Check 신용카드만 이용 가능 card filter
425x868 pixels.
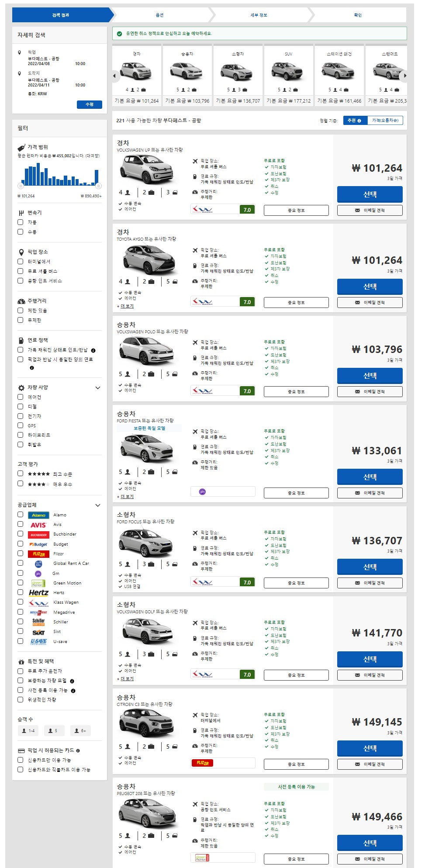20,760
